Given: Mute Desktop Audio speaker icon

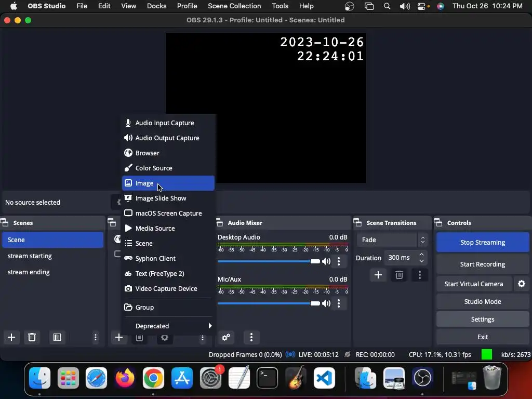Looking at the screenshot, I should tap(326, 261).
